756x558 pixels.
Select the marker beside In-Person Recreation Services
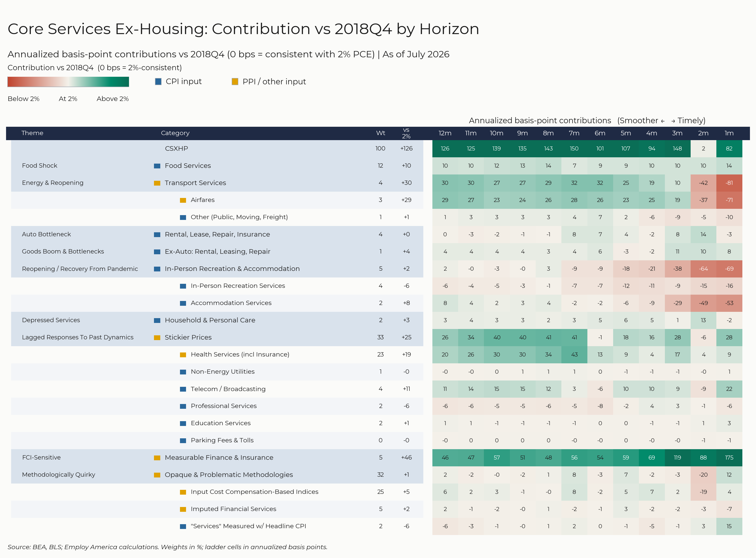pyautogui.click(x=183, y=286)
